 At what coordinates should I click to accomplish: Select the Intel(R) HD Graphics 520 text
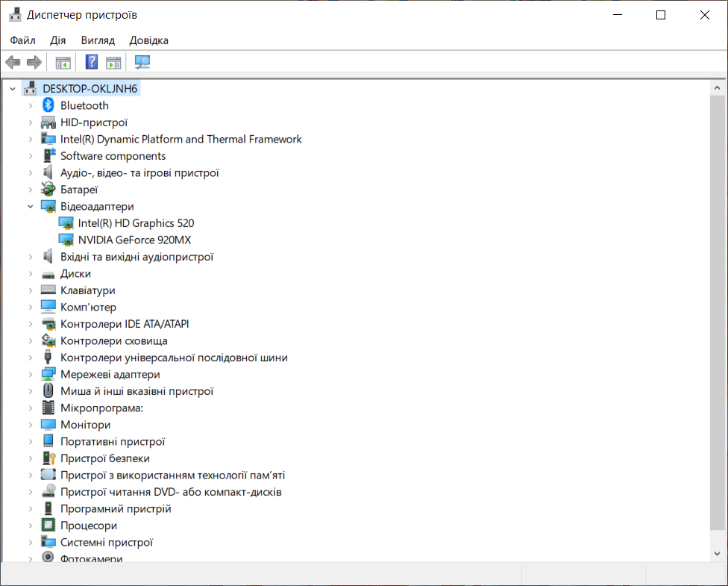click(136, 223)
